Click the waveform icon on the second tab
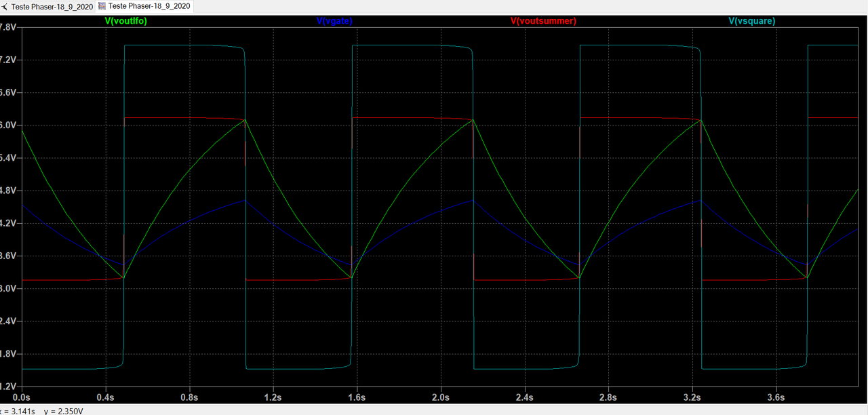868x415 pixels. [102, 6]
